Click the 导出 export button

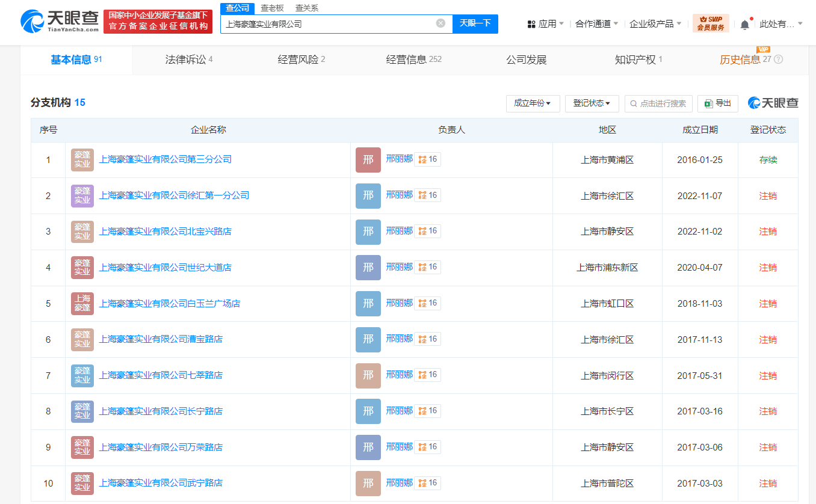click(718, 103)
